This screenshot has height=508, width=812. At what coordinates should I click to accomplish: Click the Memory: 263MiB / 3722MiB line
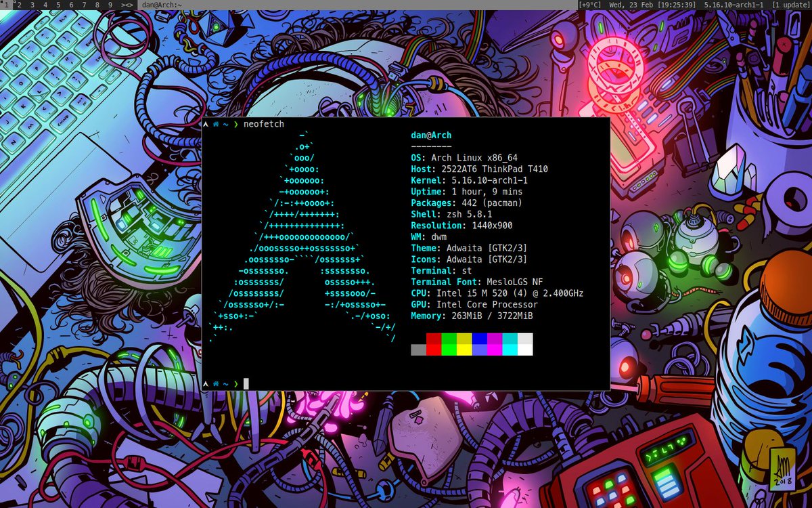472,316
